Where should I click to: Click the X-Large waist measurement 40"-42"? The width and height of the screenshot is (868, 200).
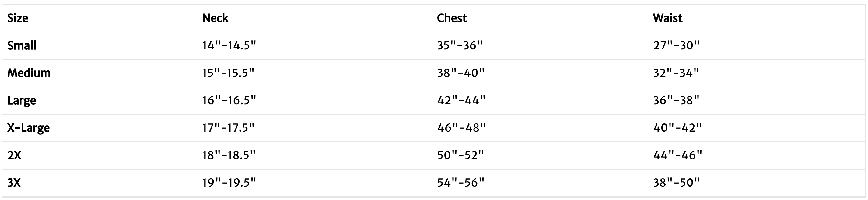(x=677, y=128)
